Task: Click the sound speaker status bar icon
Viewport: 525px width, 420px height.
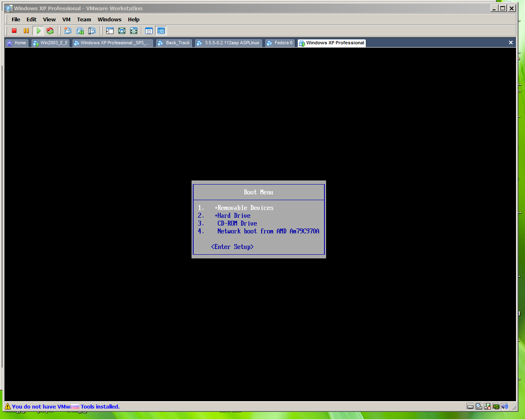Action: (x=504, y=406)
